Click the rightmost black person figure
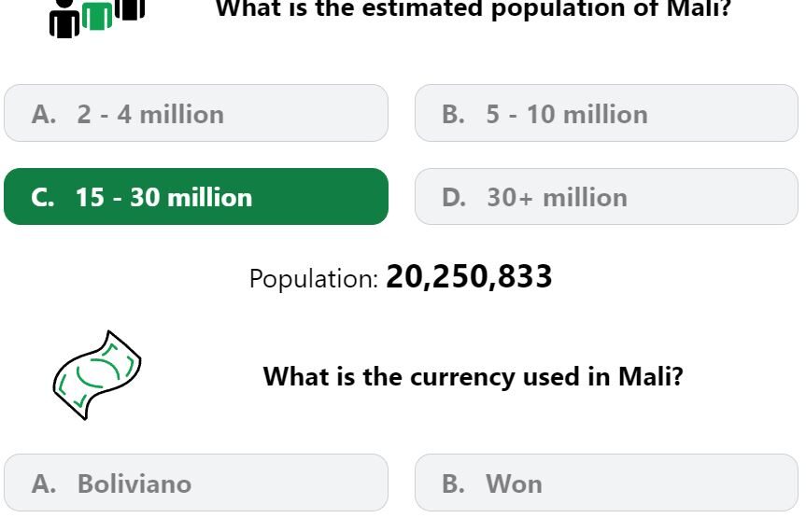Viewport: 806px width, 532px height. [130, 9]
